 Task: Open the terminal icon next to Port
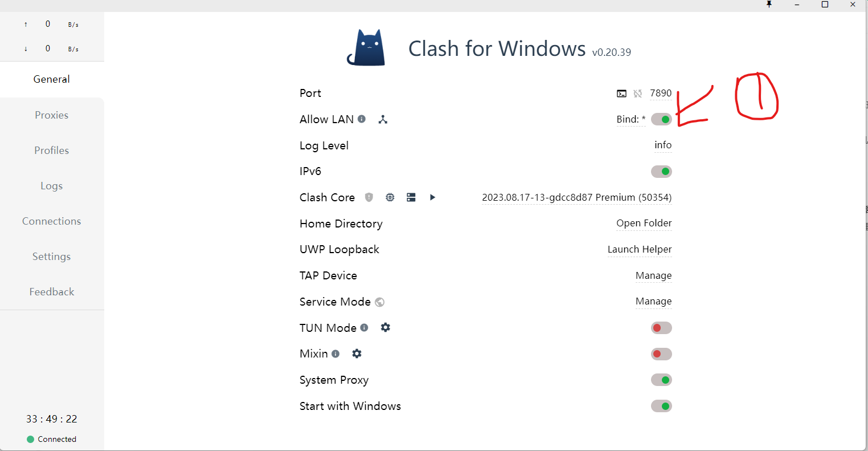click(x=621, y=94)
